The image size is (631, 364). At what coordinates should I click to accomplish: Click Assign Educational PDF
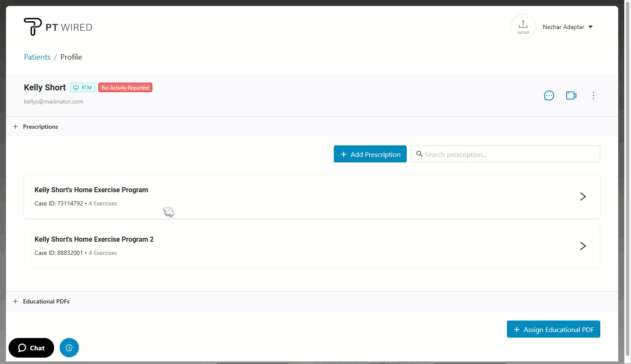[553, 329]
